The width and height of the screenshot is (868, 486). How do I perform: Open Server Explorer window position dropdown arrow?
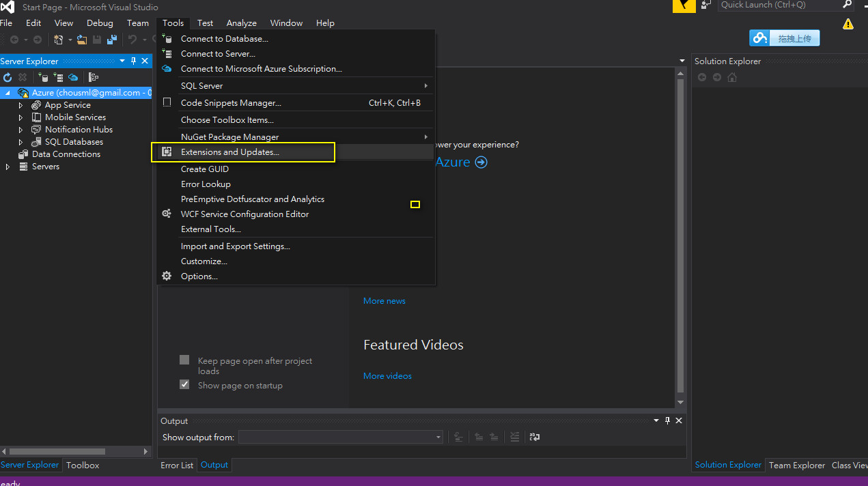122,61
